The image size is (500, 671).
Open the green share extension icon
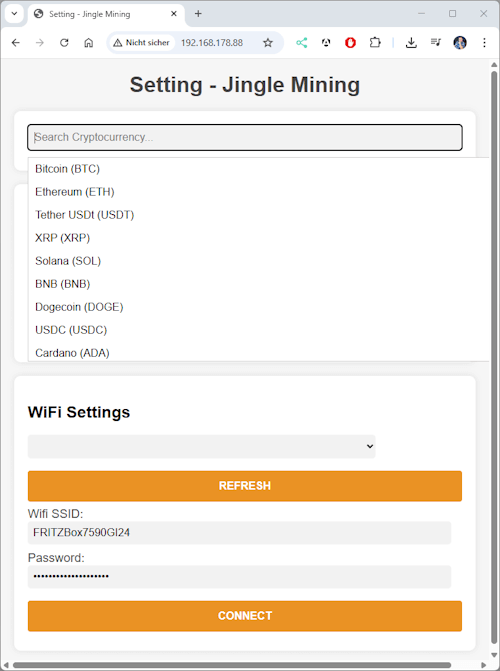click(302, 42)
